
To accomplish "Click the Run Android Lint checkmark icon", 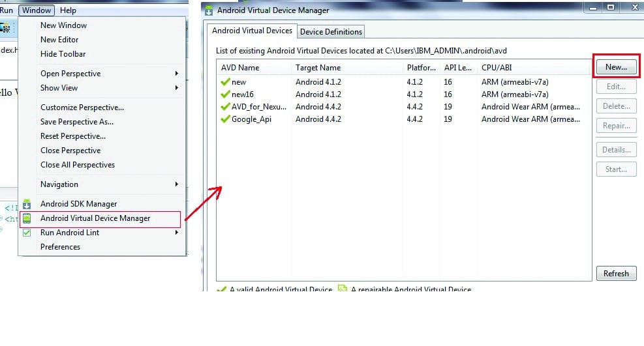I will [x=27, y=233].
